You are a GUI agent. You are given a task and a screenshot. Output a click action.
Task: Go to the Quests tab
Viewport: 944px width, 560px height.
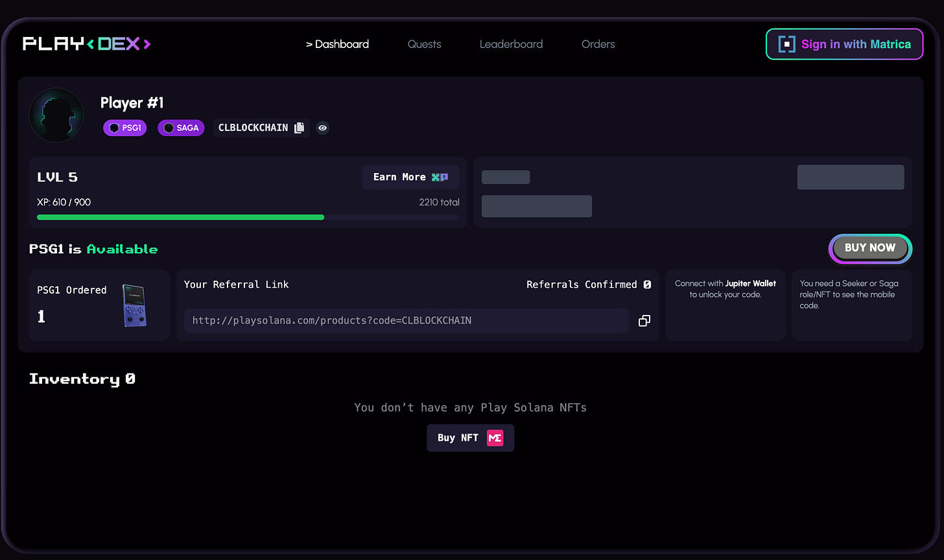point(425,44)
